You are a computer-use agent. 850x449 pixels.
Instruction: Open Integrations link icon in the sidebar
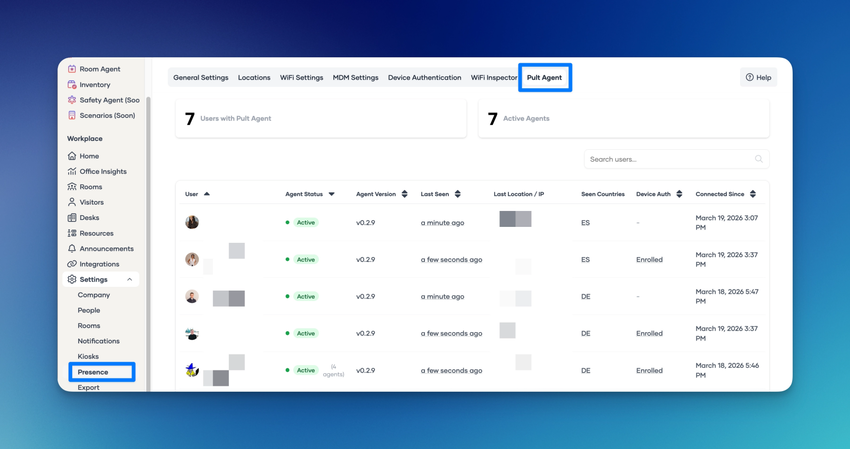click(72, 264)
